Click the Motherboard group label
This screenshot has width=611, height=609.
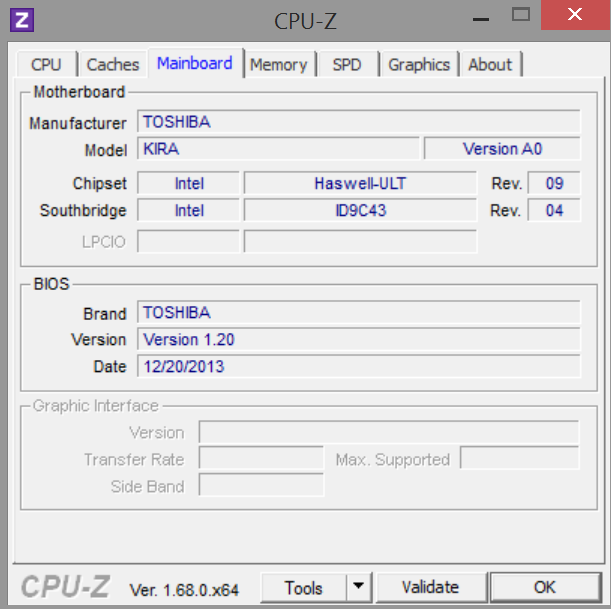79,92
